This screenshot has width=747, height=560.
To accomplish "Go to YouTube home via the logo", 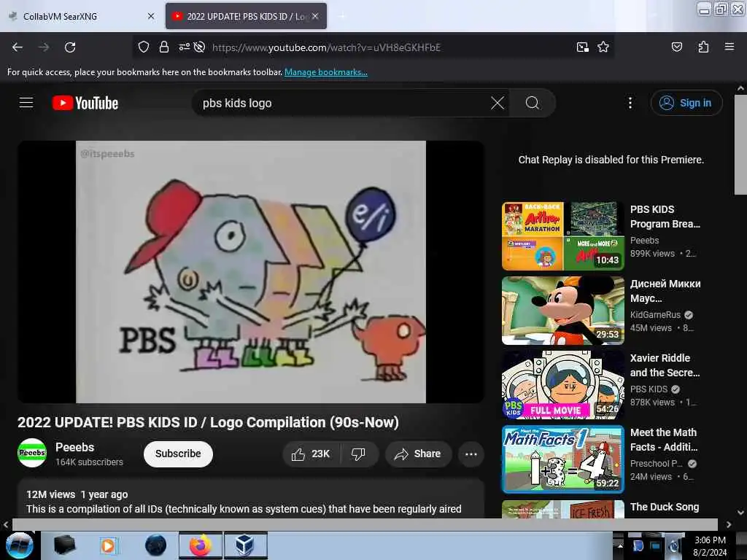I will point(85,103).
